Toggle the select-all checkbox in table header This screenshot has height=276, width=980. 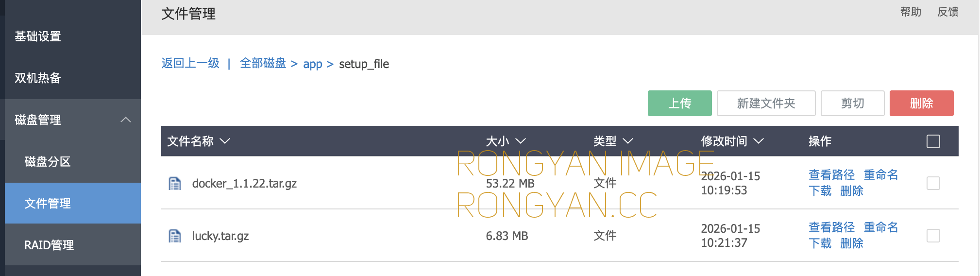click(933, 141)
